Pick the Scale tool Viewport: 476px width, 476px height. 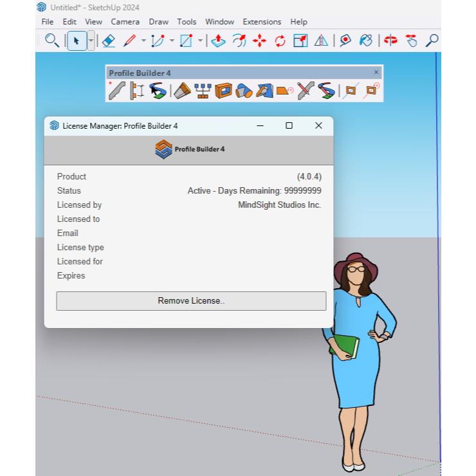point(300,41)
